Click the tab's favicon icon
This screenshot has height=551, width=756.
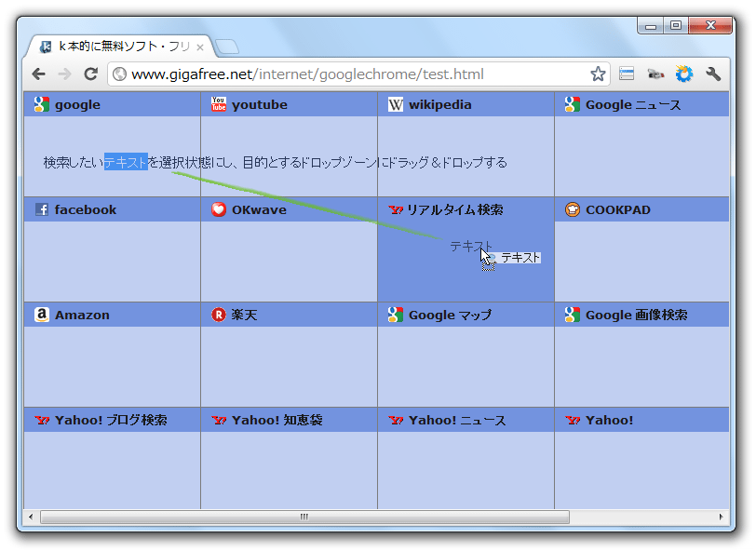[46, 47]
